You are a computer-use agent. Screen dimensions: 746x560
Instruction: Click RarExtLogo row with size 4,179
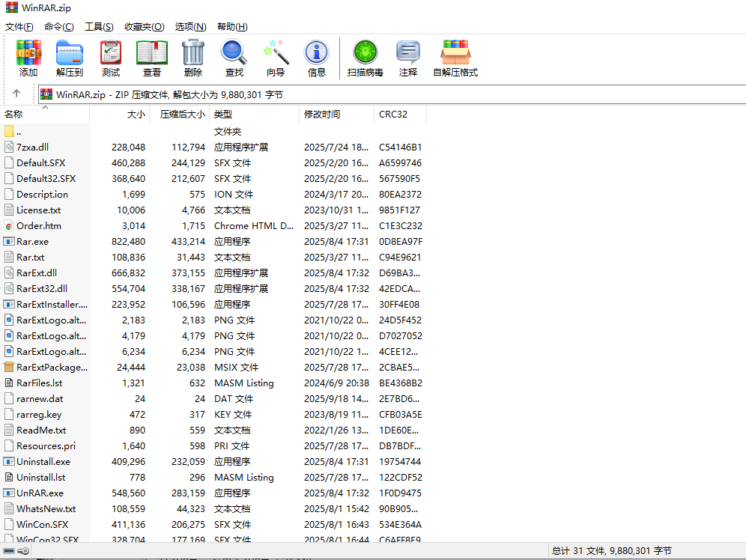click(213, 335)
